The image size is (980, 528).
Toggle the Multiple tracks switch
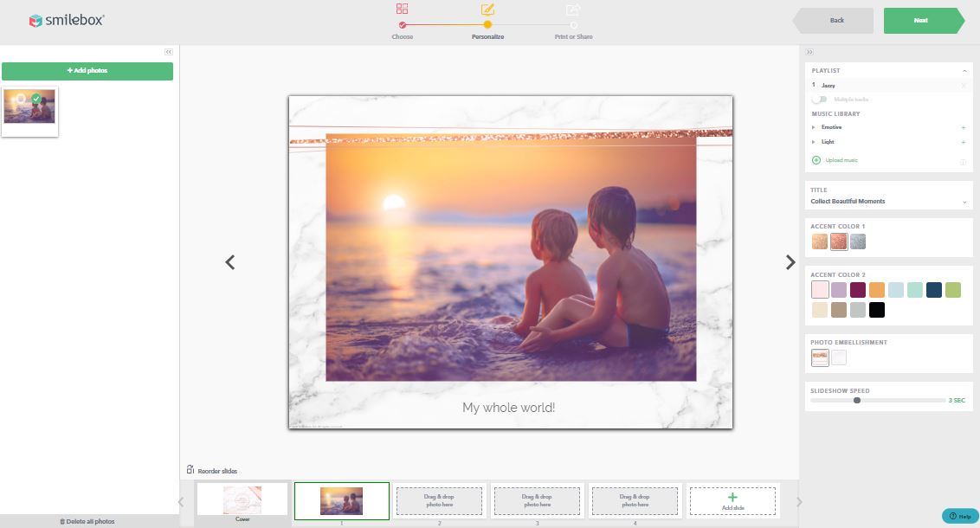pyautogui.click(x=818, y=100)
